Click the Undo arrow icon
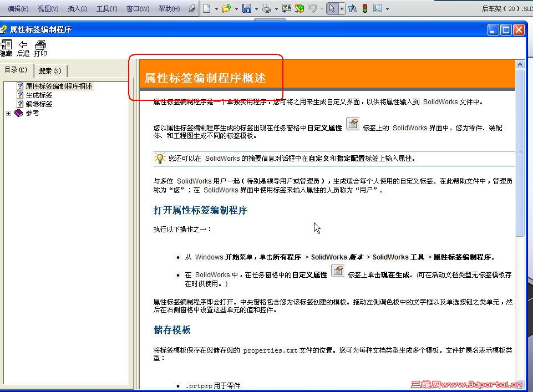 312,8
